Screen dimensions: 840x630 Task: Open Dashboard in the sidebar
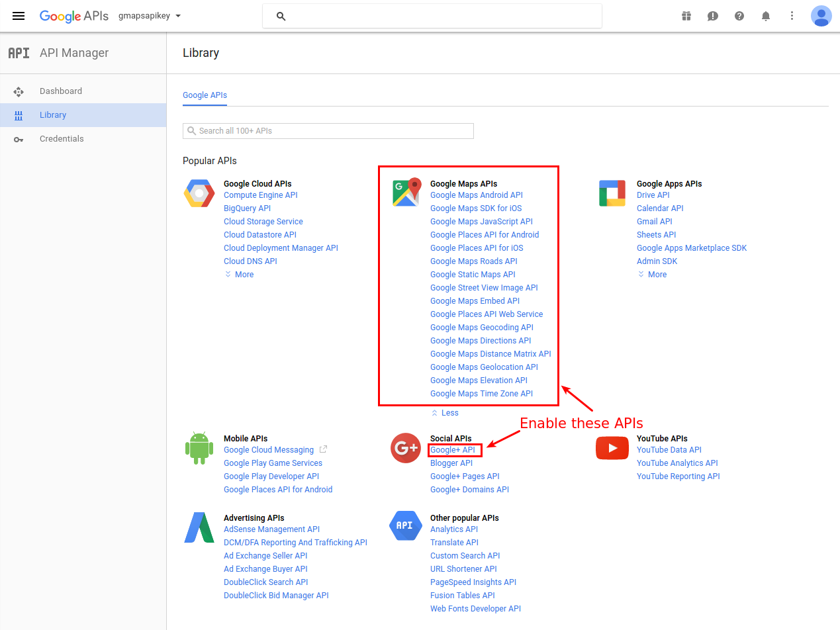(x=61, y=91)
